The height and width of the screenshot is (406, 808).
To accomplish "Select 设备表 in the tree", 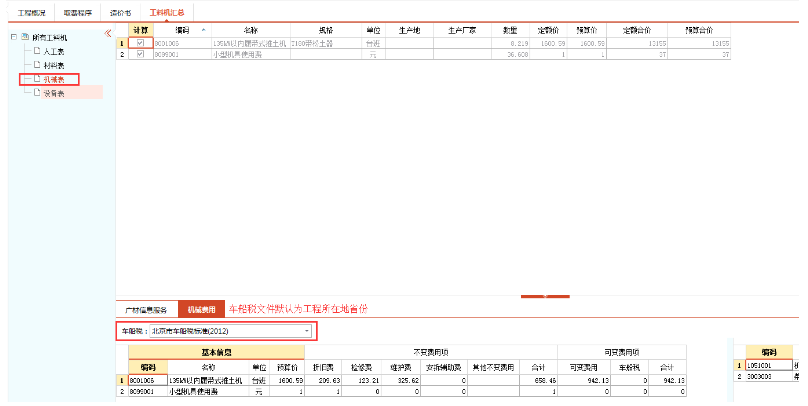I will (54, 93).
